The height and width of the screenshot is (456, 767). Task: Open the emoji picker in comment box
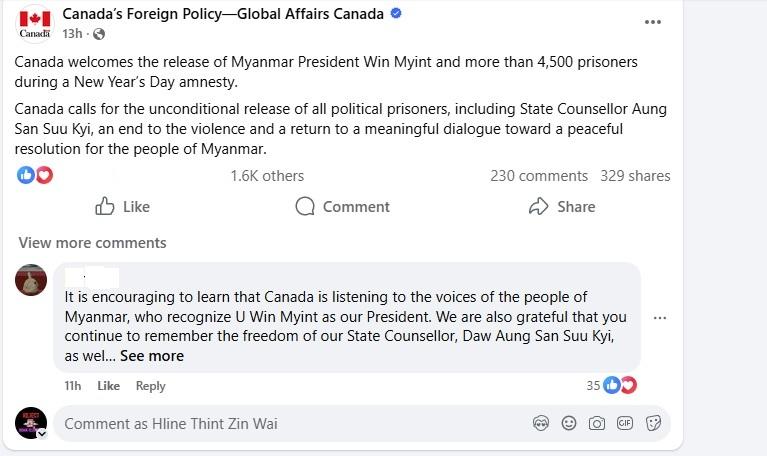[569, 423]
